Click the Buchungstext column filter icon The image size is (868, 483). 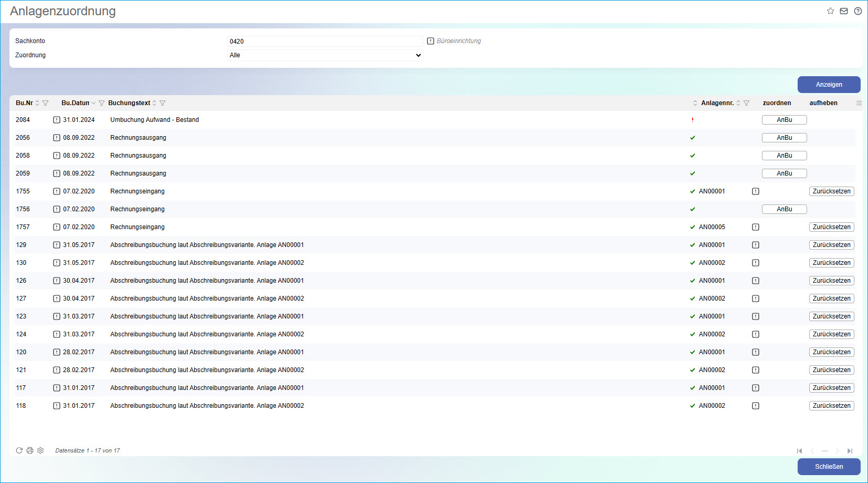pyautogui.click(x=162, y=103)
